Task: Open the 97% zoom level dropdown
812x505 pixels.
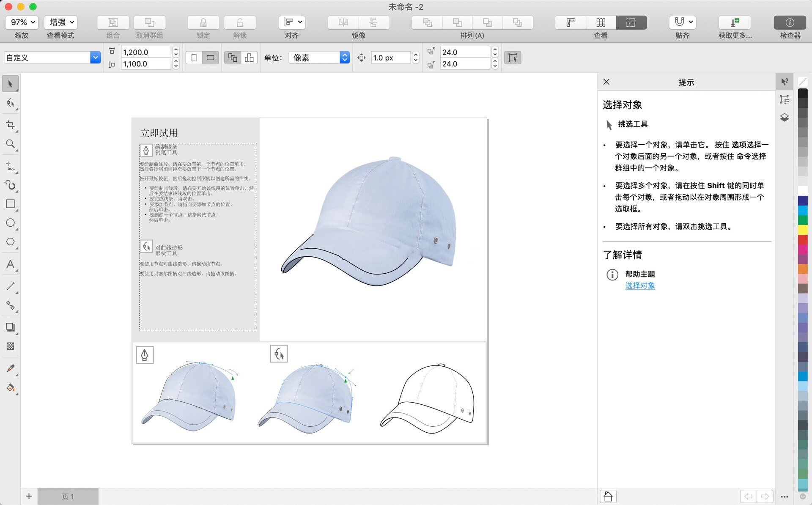Action: [22, 22]
